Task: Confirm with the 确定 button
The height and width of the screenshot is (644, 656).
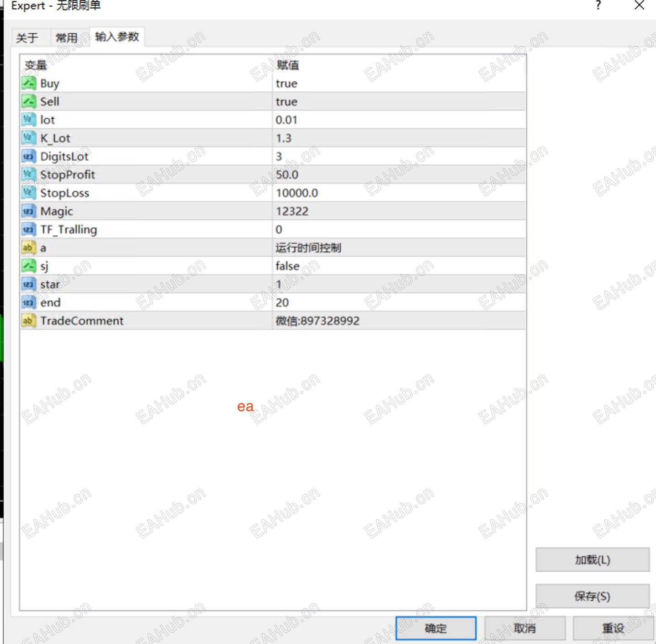Action: coord(436,628)
